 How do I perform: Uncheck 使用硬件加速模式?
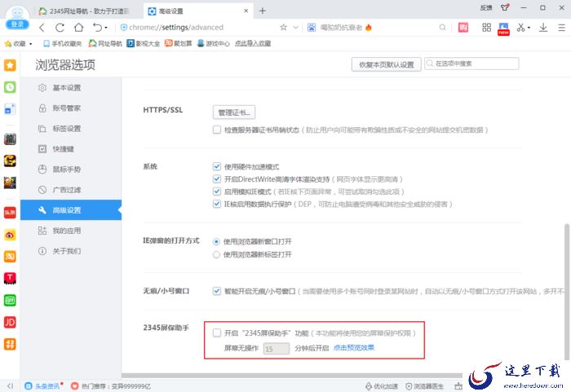(x=217, y=167)
